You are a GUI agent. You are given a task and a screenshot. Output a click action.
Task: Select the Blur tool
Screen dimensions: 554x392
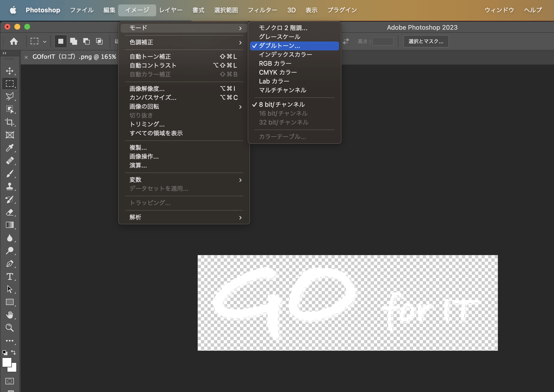10,238
